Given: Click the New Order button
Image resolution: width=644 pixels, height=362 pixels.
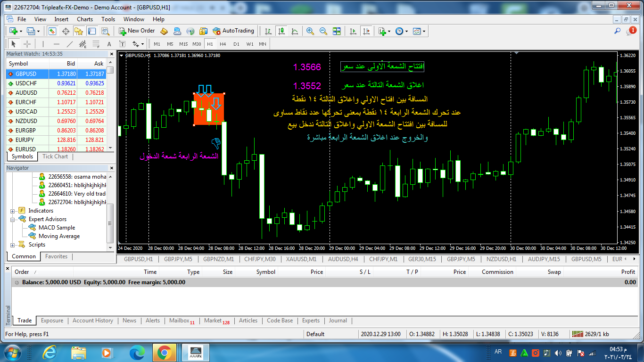Looking at the screenshot, I should [x=137, y=31].
